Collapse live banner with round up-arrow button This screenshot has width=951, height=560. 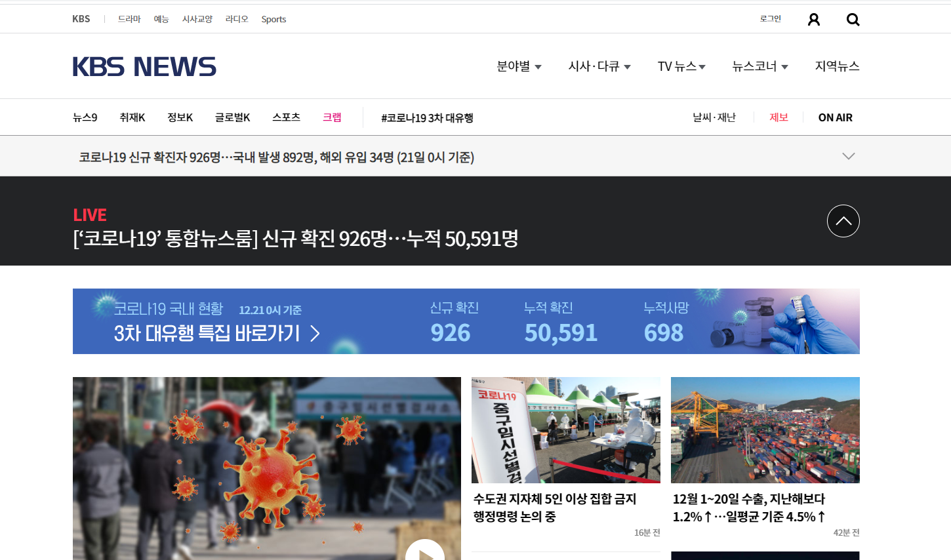click(x=843, y=221)
